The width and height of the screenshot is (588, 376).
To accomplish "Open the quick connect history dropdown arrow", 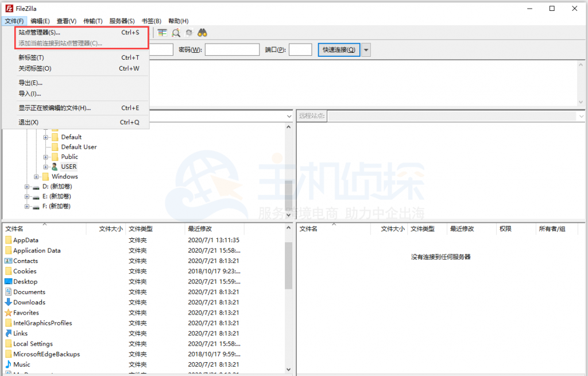I will [366, 50].
